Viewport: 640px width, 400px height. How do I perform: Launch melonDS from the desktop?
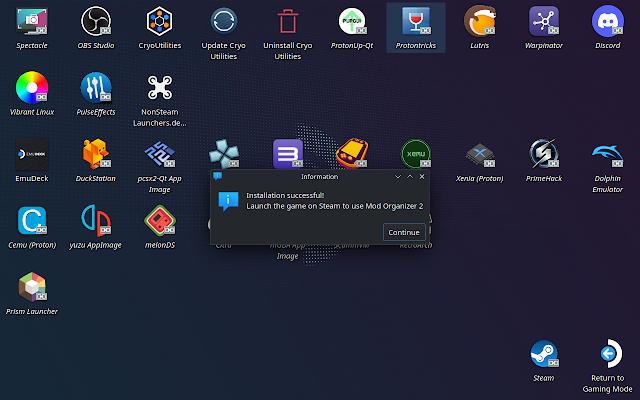coord(160,220)
